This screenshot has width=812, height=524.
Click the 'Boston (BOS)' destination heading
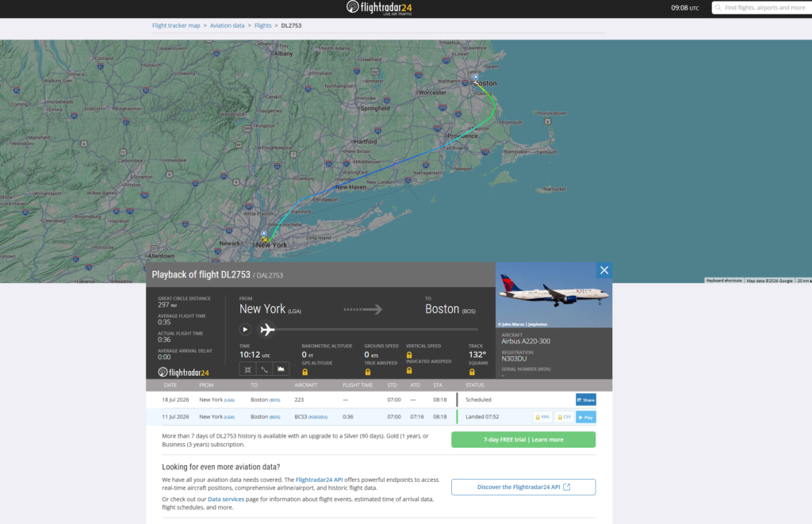tap(450, 309)
